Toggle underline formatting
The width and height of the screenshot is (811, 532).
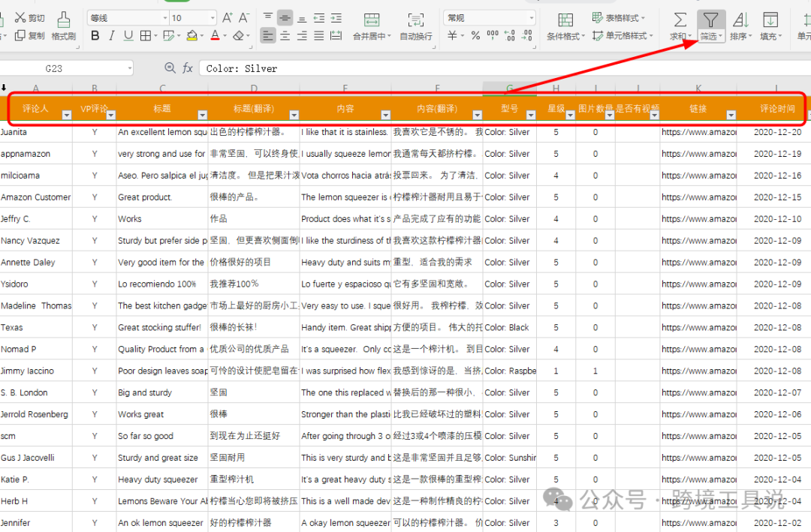click(x=128, y=36)
